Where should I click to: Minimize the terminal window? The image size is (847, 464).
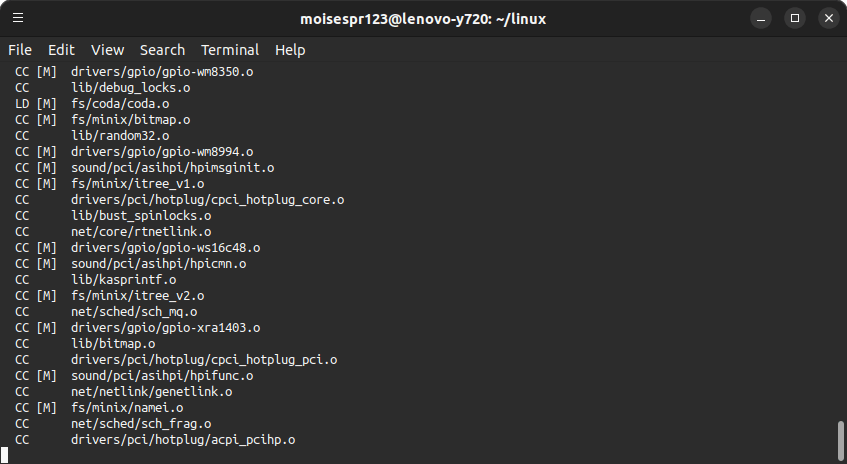(x=761, y=18)
